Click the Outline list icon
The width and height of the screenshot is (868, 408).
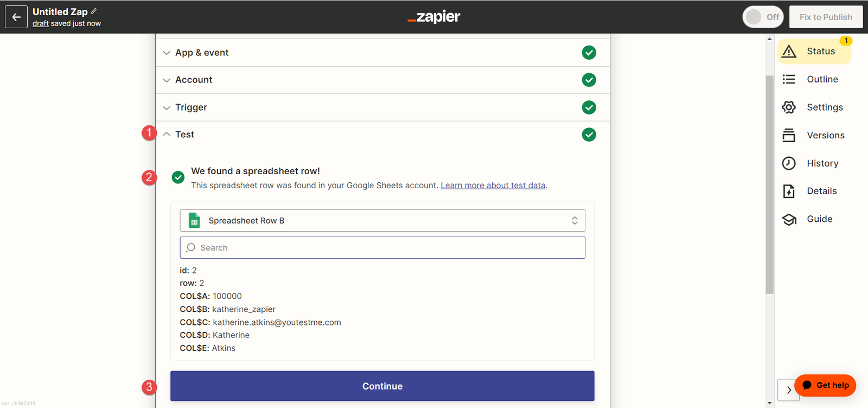point(789,79)
